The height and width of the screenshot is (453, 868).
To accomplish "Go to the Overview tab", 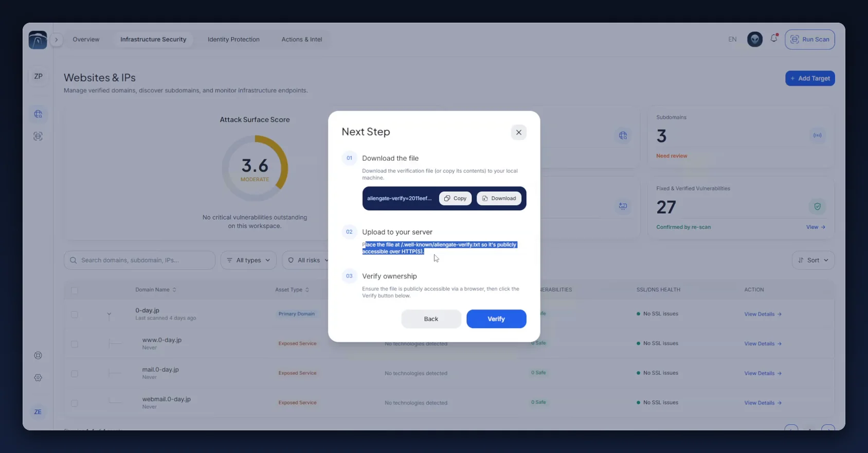I will click(x=86, y=39).
